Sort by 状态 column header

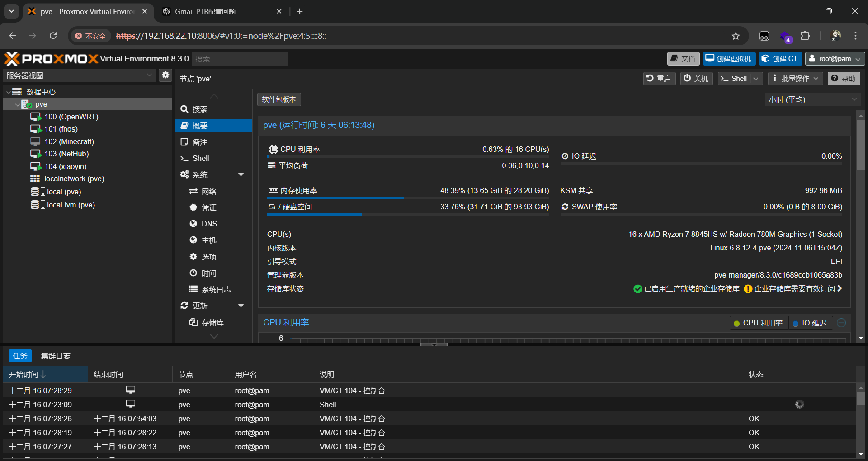pos(799,374)
